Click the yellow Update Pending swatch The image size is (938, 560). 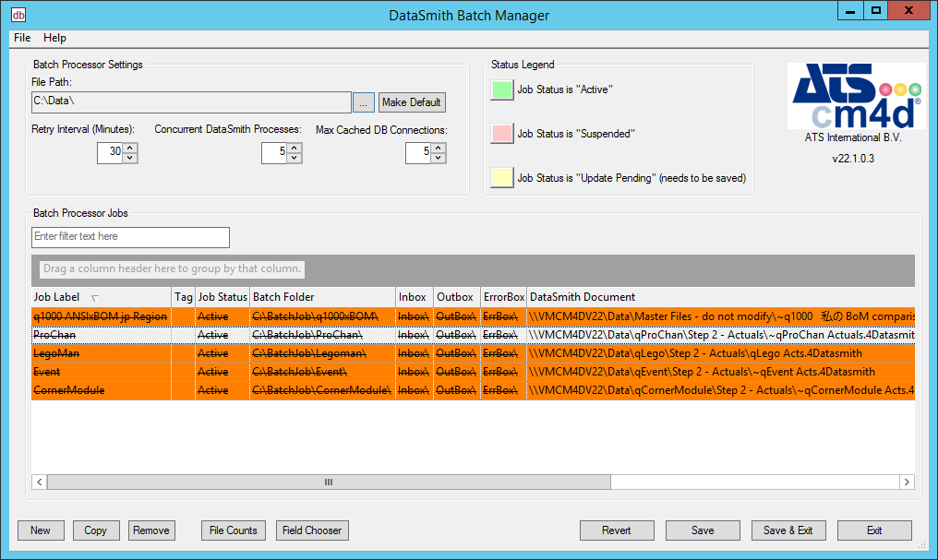[x=501, y=178]
